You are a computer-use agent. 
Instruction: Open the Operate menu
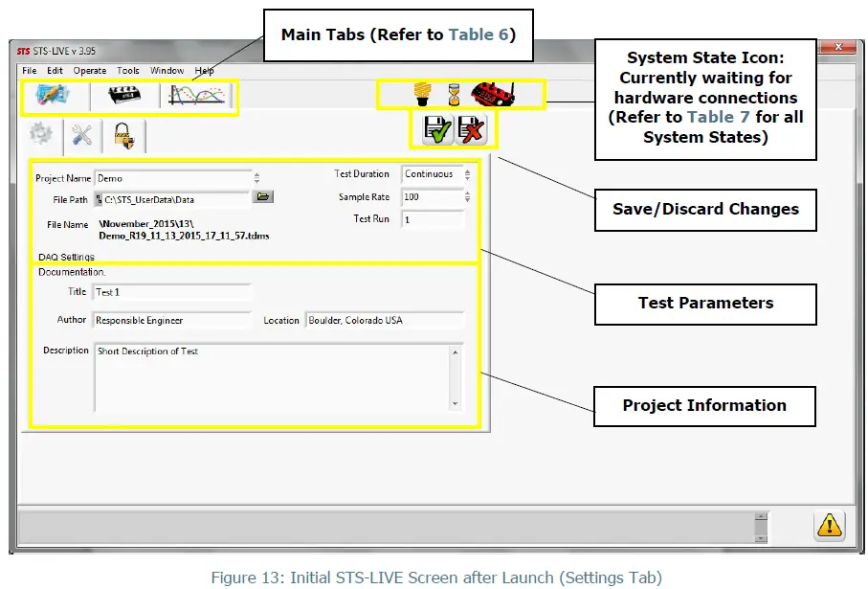(89, 70)
